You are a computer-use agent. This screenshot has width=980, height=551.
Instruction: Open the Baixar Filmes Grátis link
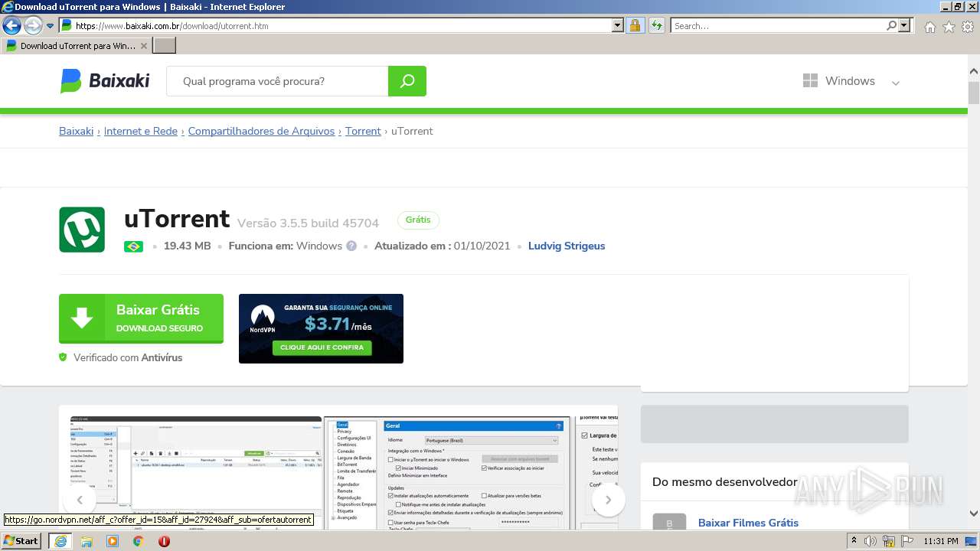748,523
